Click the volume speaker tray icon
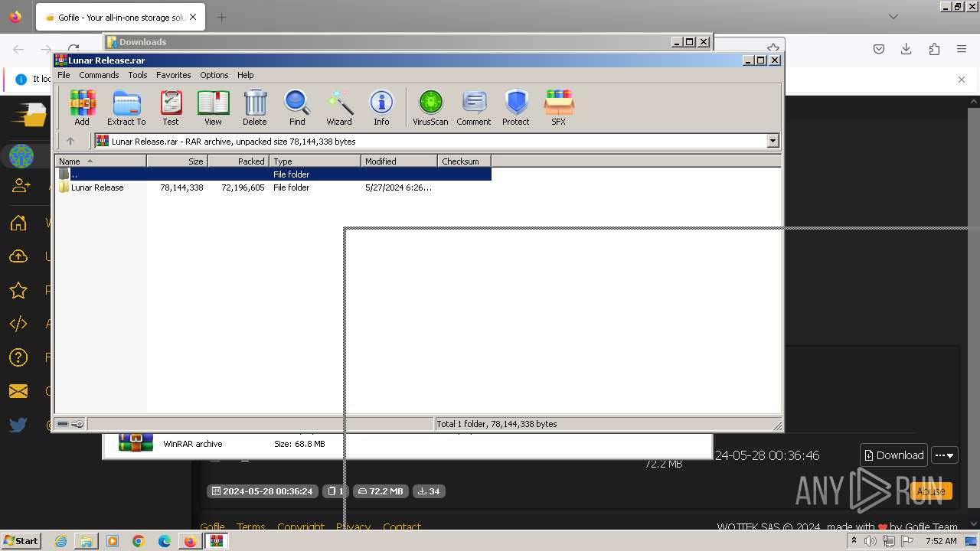This screenshot has height=551, width=980. point(871,541)
